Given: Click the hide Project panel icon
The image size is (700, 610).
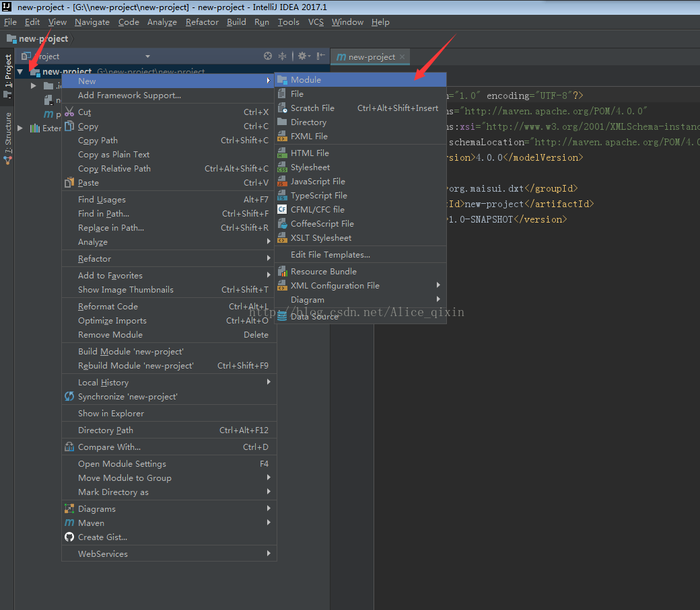Looking at the screenshot, I should click(320, 56).
